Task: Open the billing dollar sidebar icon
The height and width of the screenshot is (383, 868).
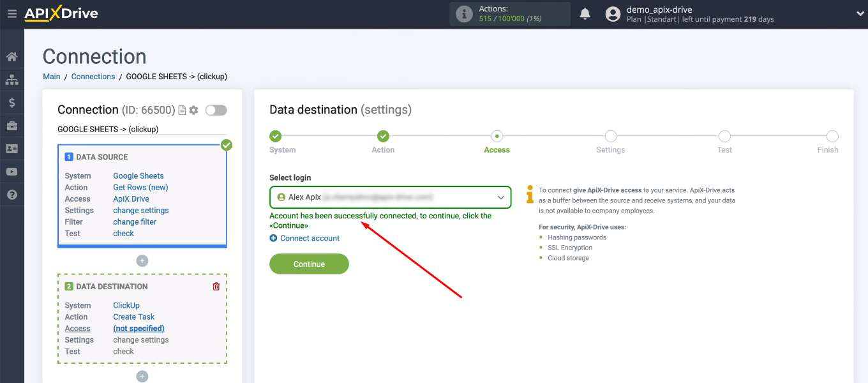Action: click(x=11, y=103)
